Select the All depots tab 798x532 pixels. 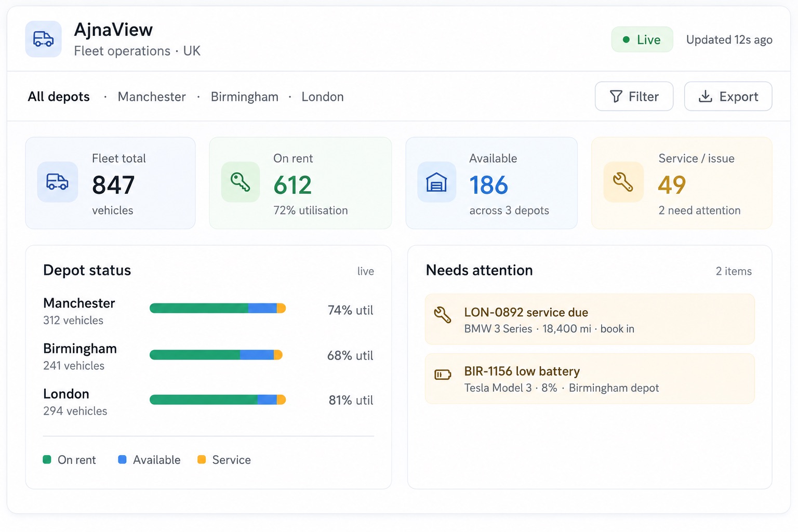[59, 97]
